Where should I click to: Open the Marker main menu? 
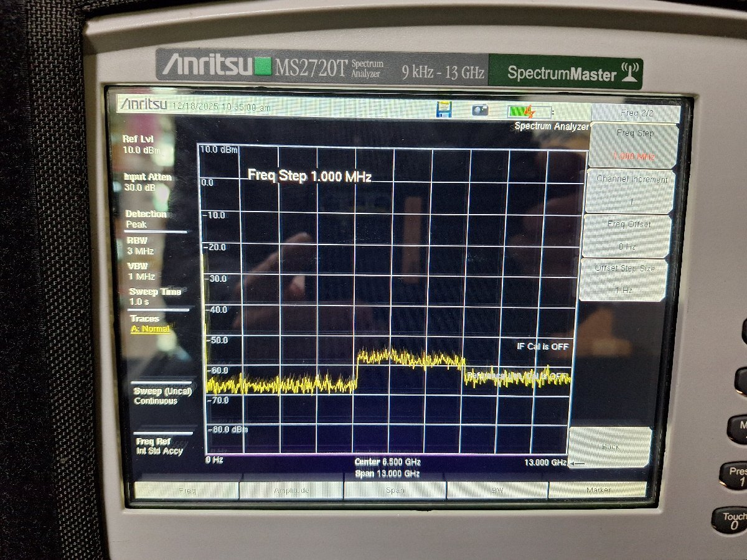[x=598, y=490]
